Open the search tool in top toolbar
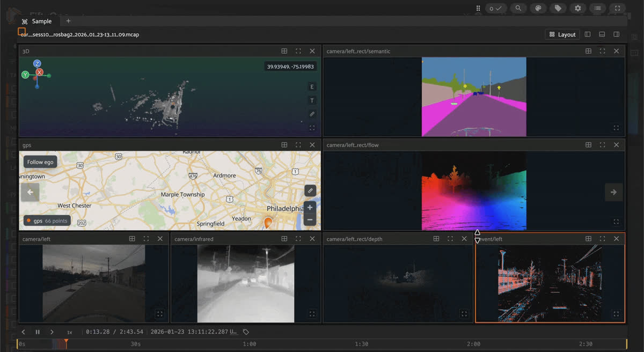Image resolution: width=644 pixels, height=352 pixels. (x=518, y=8)
